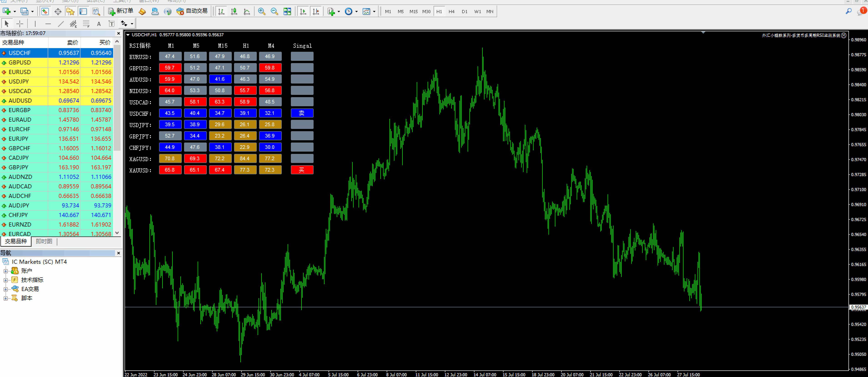Select the M15 timeframe
Screen dimensions: 868x377
pos(414,11)
